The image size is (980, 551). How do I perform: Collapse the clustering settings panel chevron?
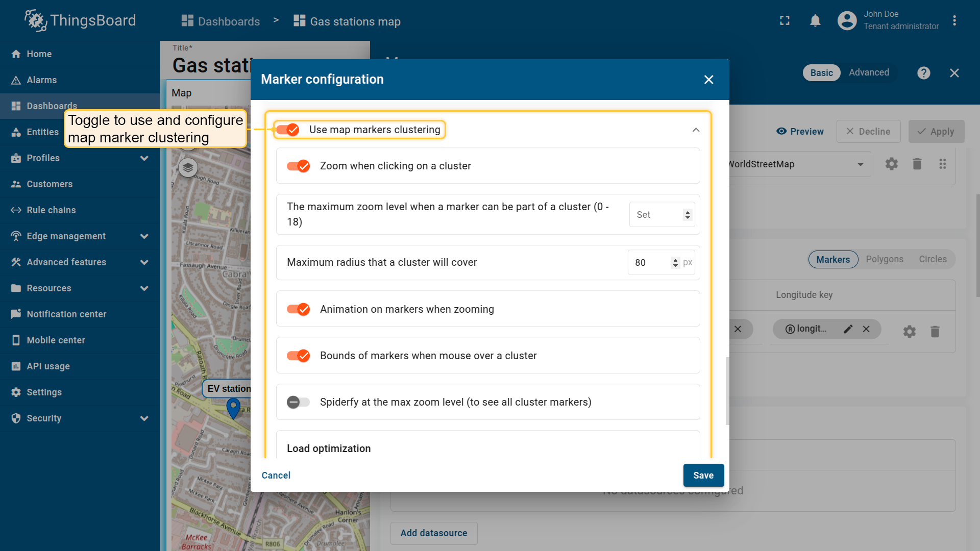click(696, 130)
